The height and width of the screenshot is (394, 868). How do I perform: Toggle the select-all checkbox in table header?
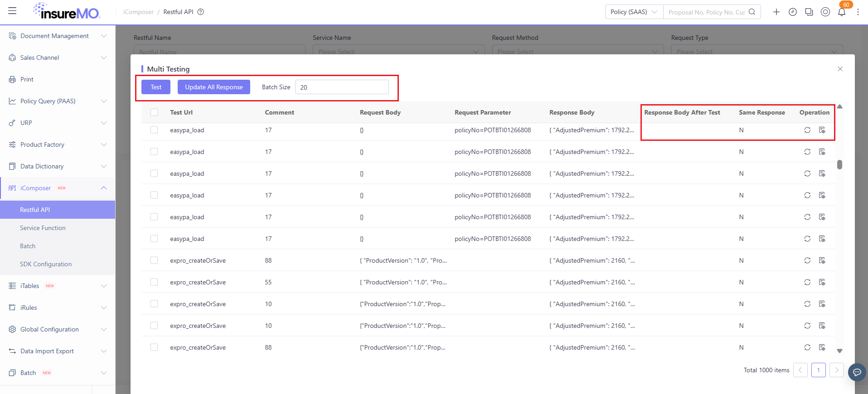(x=154, y=112)
